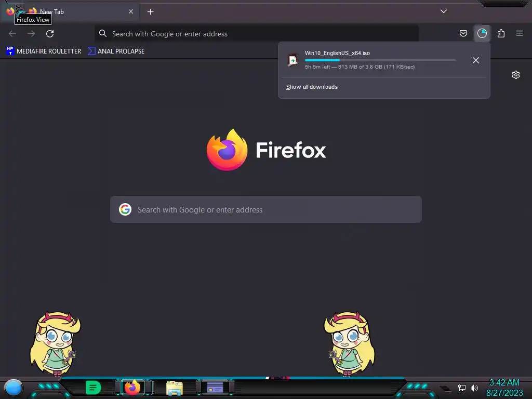Open Firefox application hamburger menu
Screen dimensions: 532x399
pyautogui.click(x=520, y=33)
